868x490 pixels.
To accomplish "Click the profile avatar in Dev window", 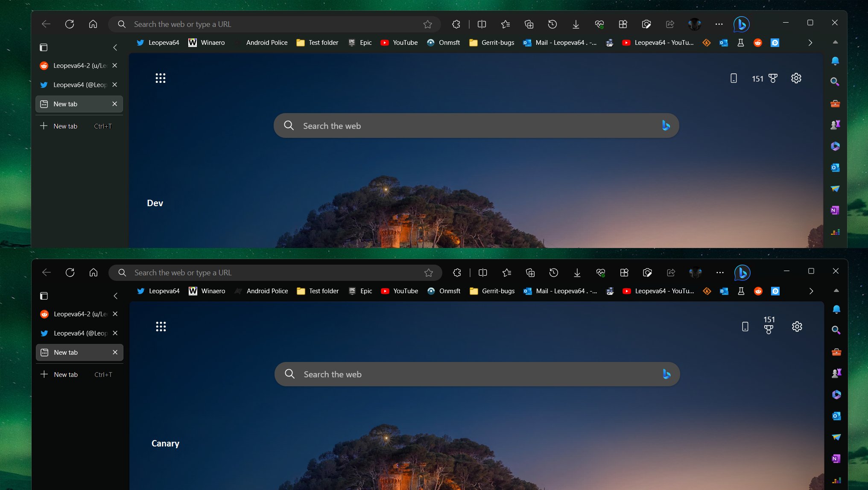I will click(x=695, y=24).
